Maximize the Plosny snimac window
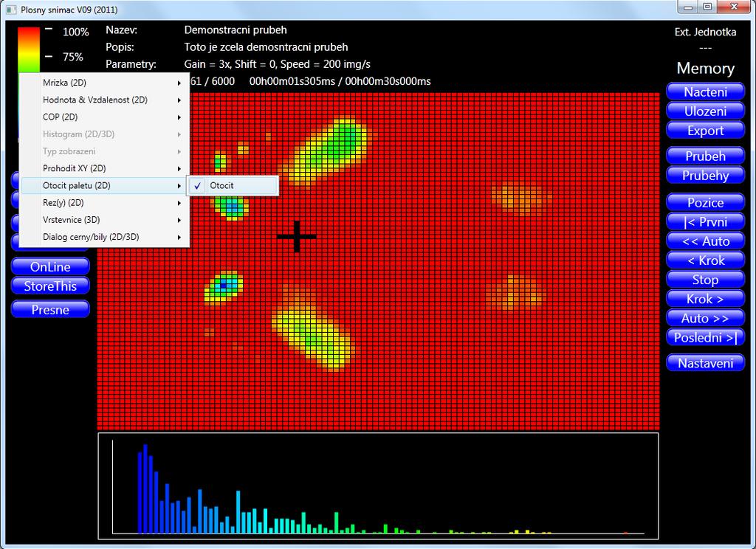Screen dimensions: 756x549 point(707,7)
